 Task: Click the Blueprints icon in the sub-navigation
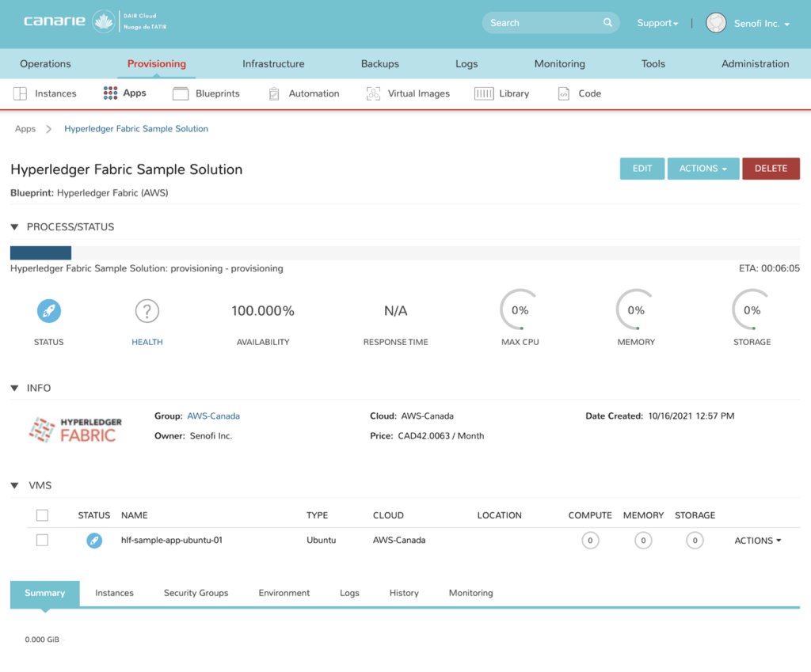(x=181, y=93)
